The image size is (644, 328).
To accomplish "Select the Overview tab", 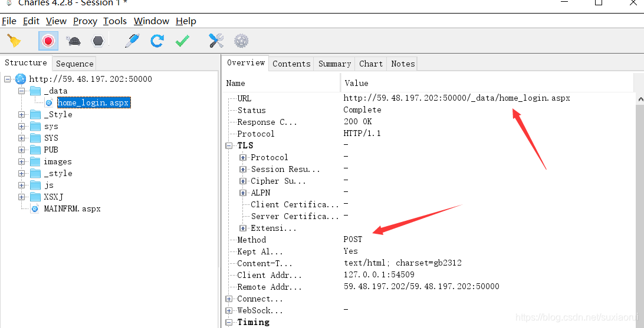I will point(245,63).
